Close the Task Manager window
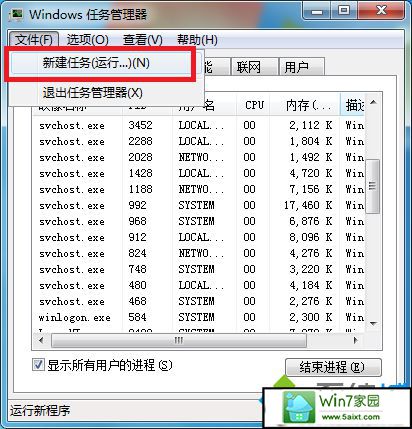412x429 pixels. point(381,11)
